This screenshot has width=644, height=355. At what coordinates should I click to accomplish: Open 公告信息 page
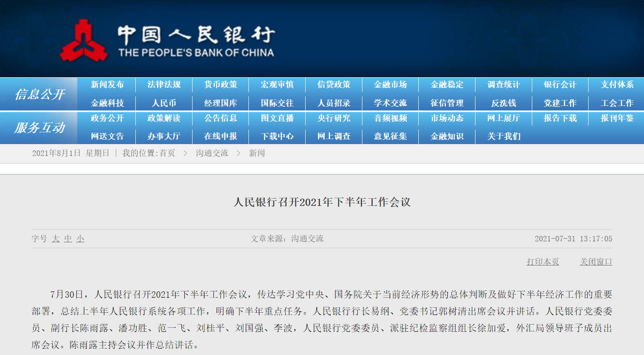221,118
